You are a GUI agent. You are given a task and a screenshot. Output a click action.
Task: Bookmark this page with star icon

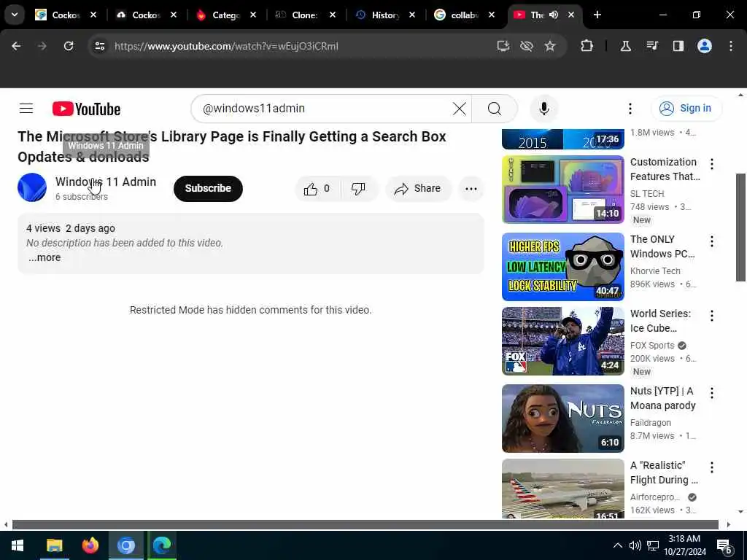tap(550, 46)
